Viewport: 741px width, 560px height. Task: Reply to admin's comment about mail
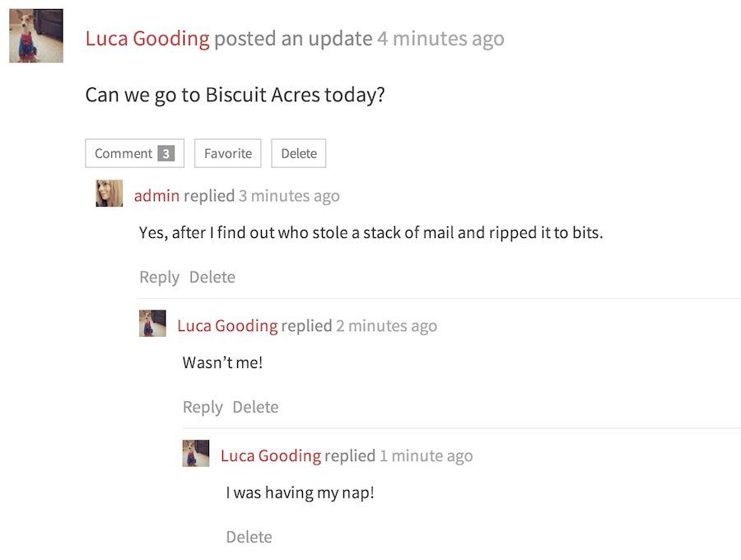coord(159,278)
